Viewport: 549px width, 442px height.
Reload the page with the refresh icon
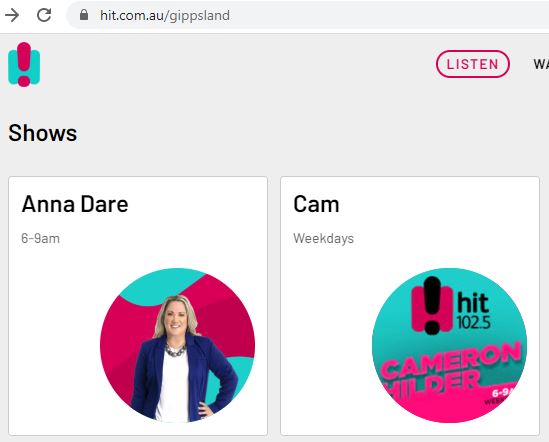coord(44,15)
